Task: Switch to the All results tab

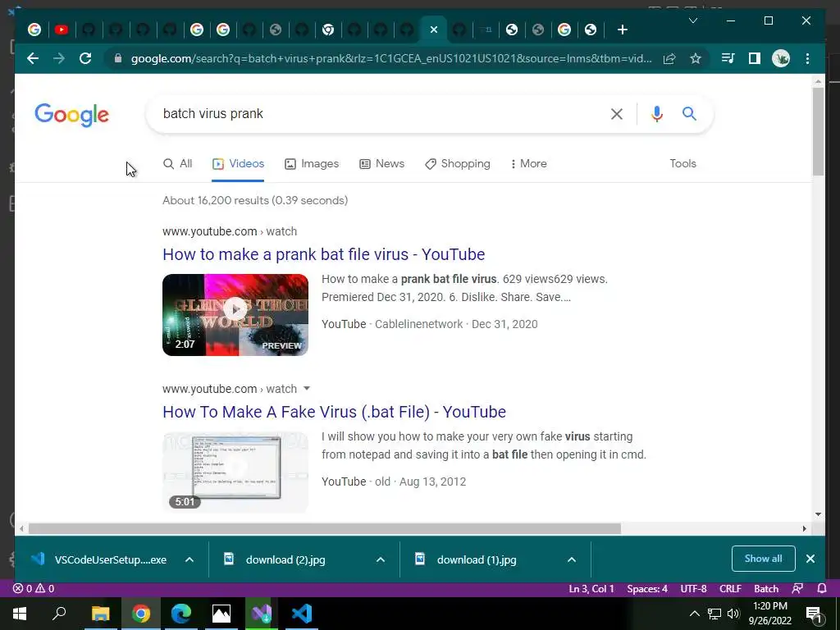Action: [x=177, y=164]
